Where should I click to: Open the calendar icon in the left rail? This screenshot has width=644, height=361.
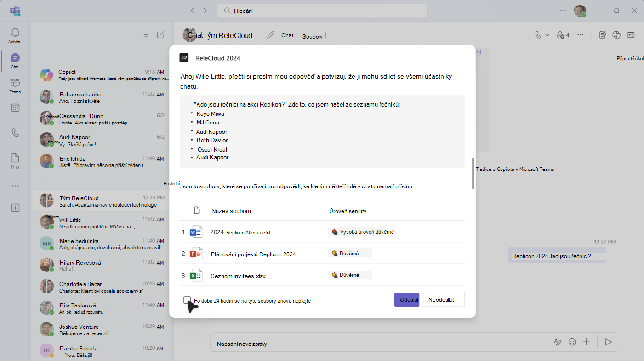(15, 108)
